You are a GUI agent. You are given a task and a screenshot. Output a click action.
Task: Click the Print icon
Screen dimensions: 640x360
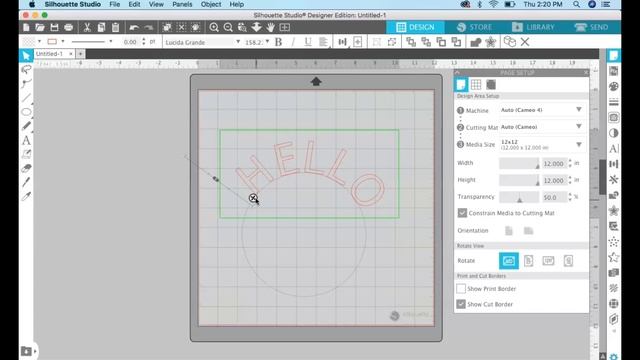click(x=69, y=27)
